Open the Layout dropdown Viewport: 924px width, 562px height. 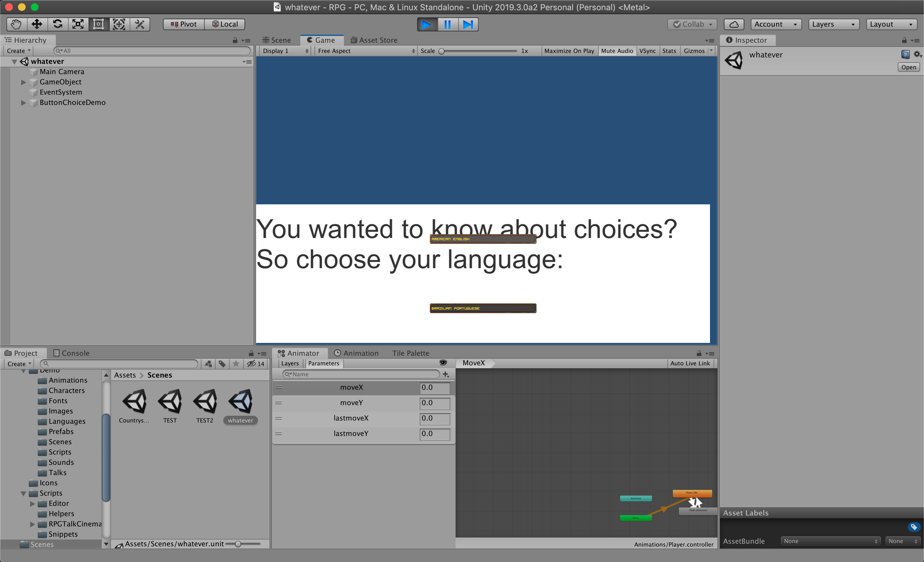891,24
